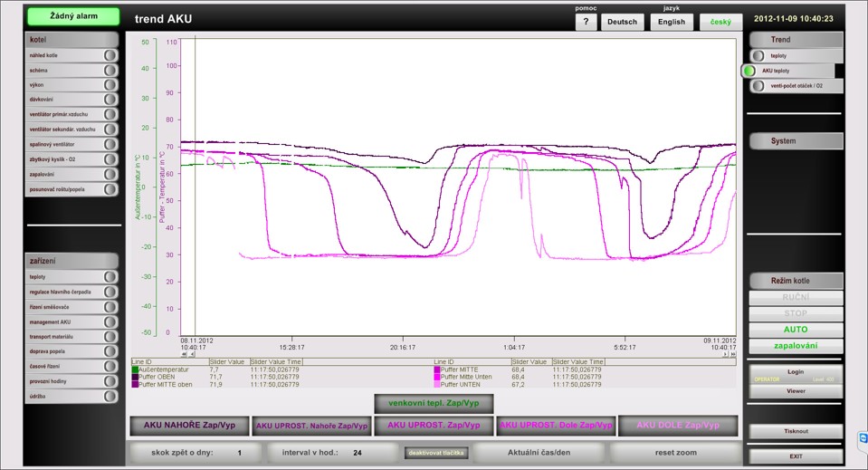Viewport: 868px width, 470px height.
Task: Click the round icon of Trend teploty
Action: pyautogui.click(x=758, y=56)
